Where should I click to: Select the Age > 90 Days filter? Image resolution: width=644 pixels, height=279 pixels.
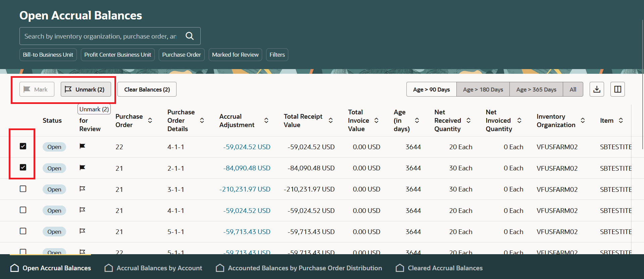click(x=431, y=89)
